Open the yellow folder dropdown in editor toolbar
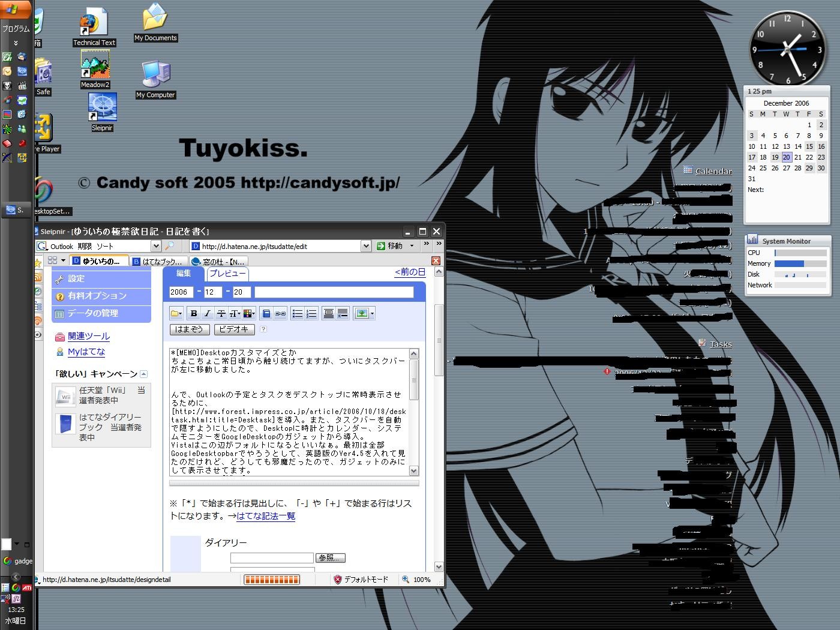 point(176,313)
